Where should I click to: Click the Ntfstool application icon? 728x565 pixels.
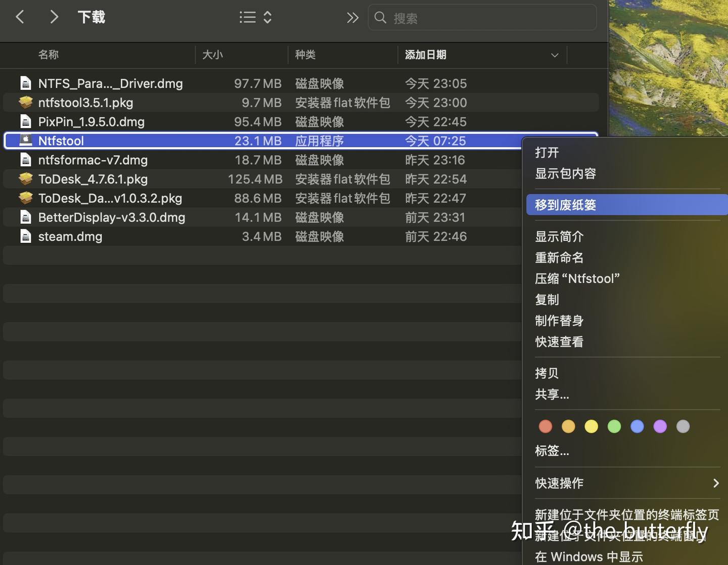coord(25,141)
